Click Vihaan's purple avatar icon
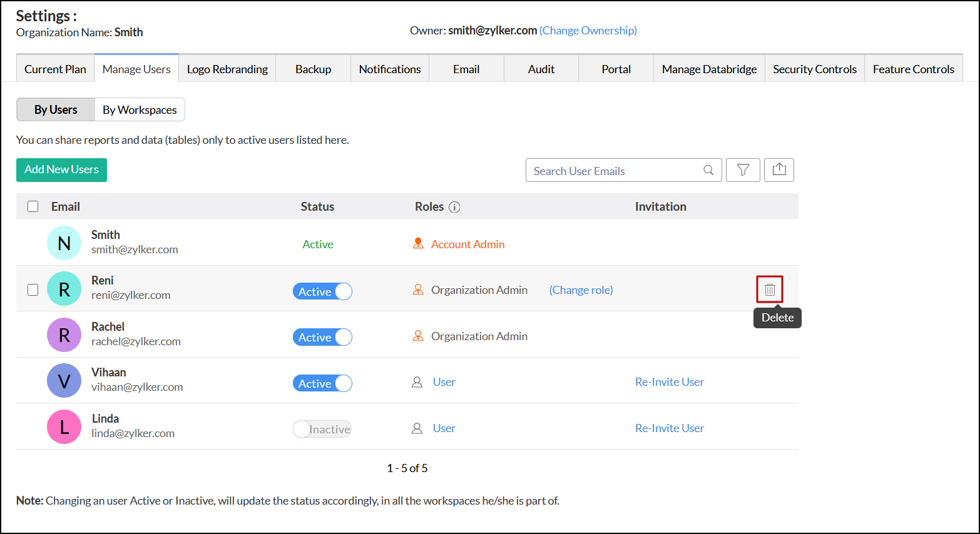This screenshot has height=534, width=980. pos(64,381)
